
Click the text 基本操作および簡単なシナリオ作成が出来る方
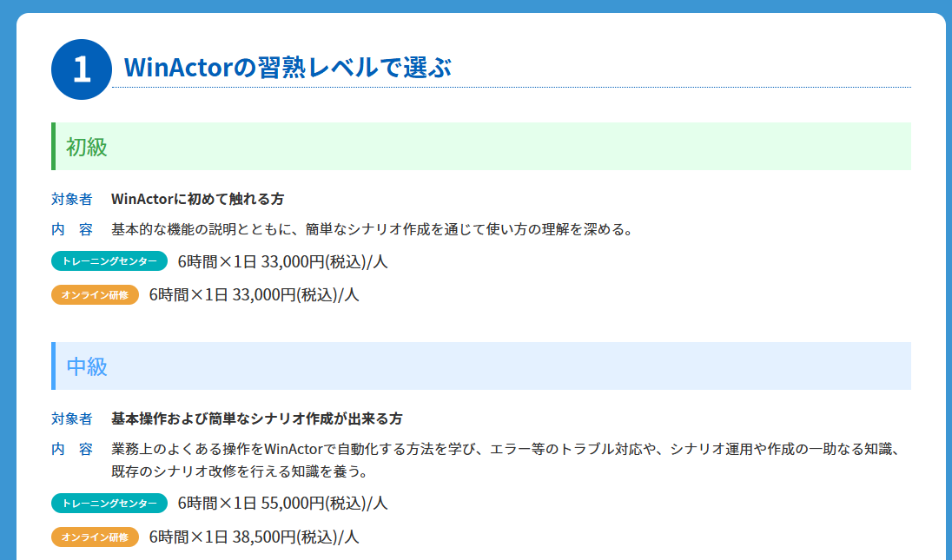click(x=256, y=418)
